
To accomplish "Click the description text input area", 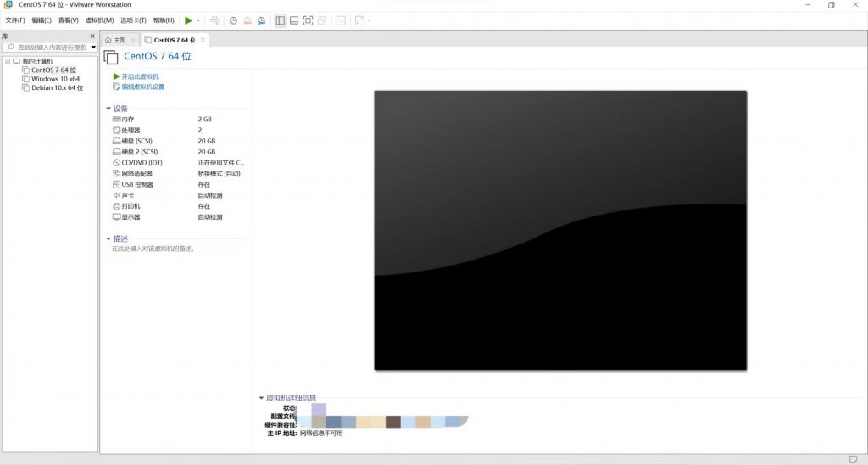I will point(153,249).
